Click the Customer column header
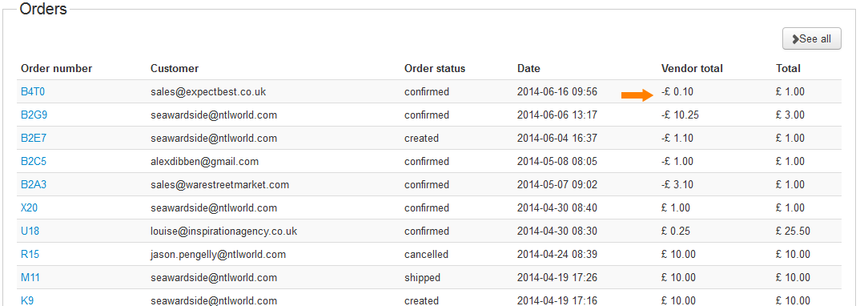868x306 pixels. pyautogui.click(x=175, y=69)
